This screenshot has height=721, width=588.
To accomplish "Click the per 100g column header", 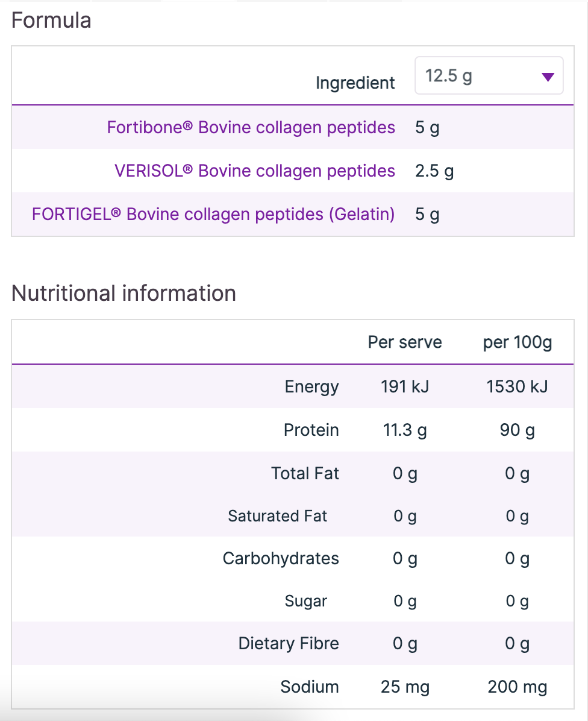I will 517,342.
